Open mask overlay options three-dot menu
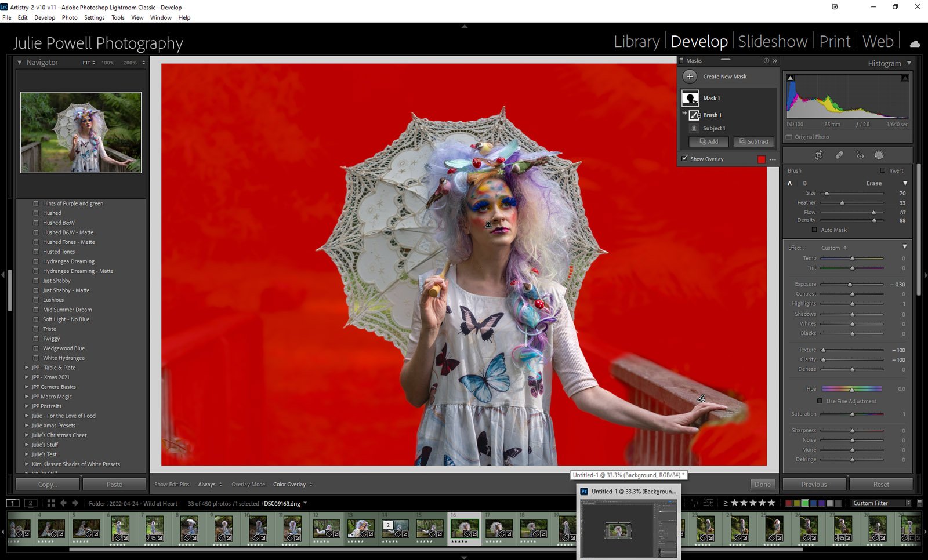This screenshot has width=928, height=560. (x=773, y=159)
